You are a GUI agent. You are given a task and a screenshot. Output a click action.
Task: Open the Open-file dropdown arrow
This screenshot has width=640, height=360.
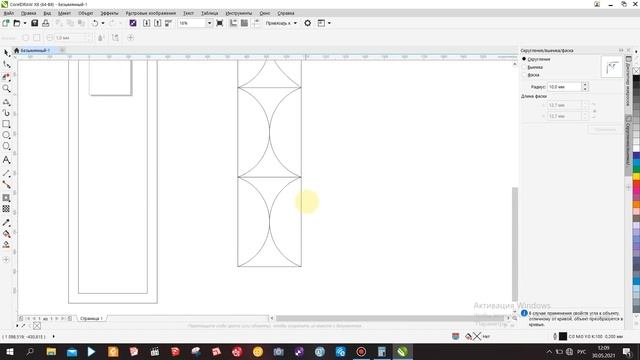(25, 23)
